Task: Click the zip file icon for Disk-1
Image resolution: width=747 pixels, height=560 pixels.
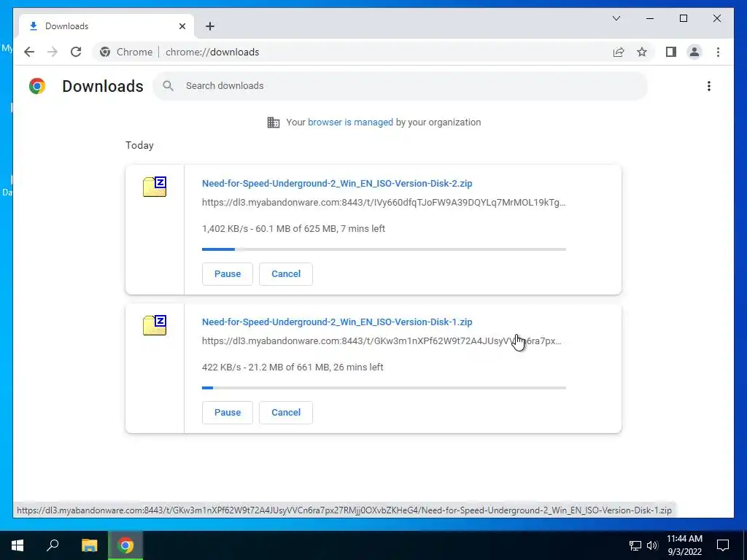Action: [155, 324]
